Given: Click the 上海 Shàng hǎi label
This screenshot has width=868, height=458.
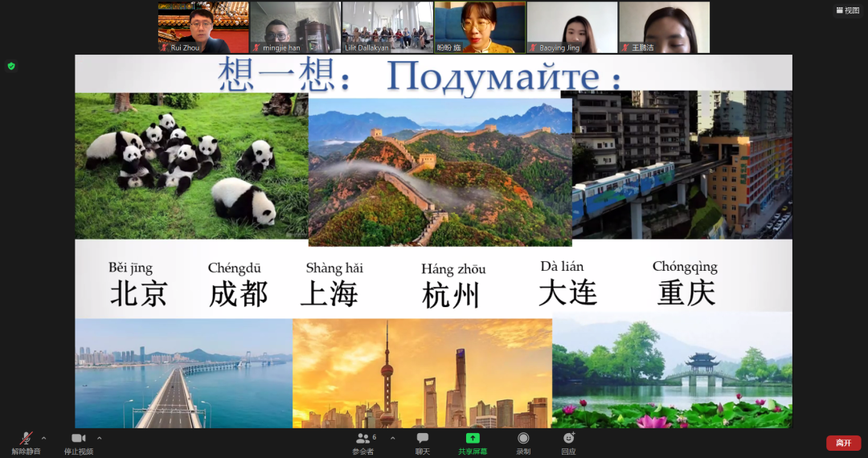Looking at the screenshot, I should click(332, 285).
